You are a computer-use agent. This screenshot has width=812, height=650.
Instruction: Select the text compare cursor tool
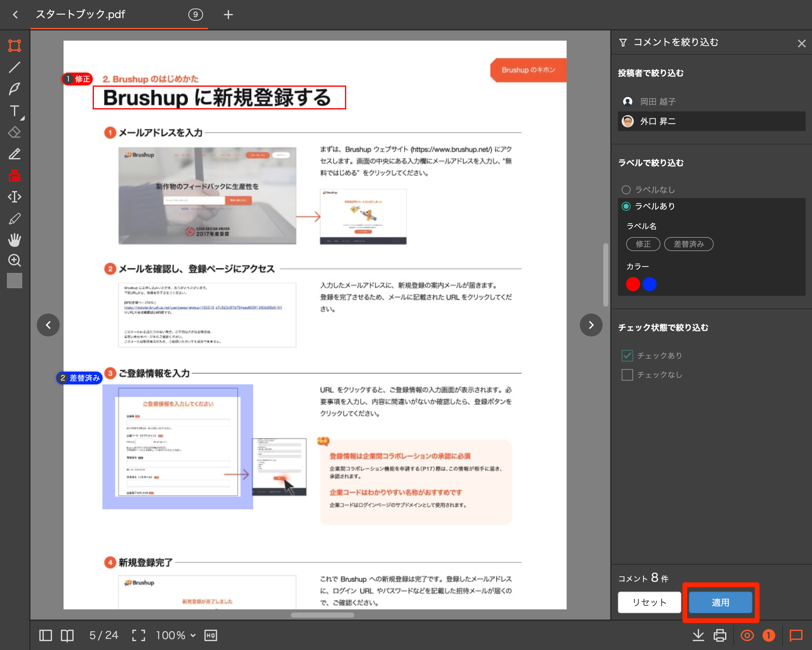(15, 197)
